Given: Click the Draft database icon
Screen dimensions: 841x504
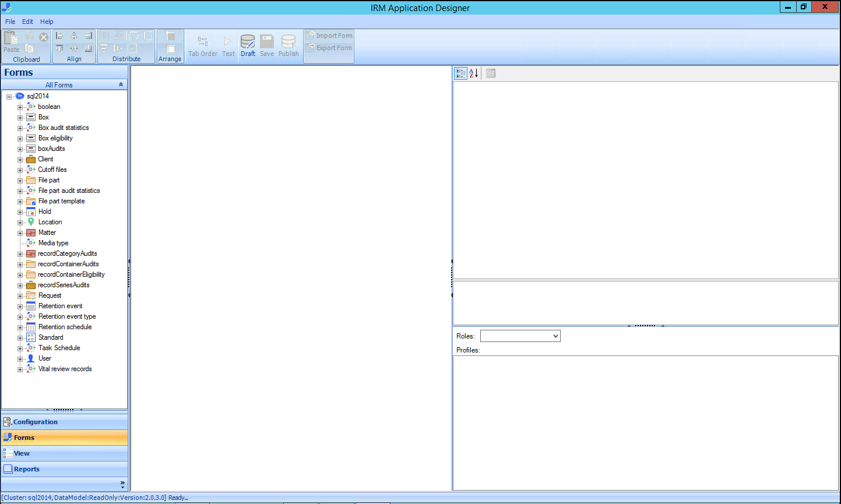Looking at the screenshot, I should (248, 41).
